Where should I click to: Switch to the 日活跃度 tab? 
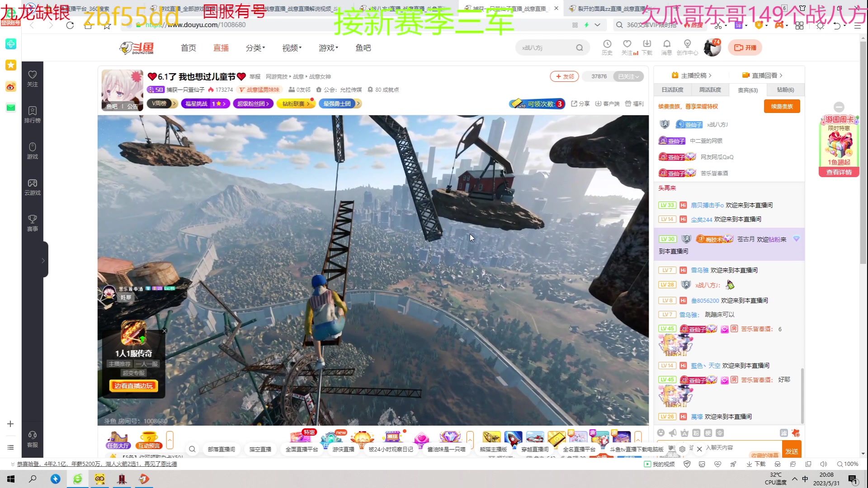click(672, 90)
